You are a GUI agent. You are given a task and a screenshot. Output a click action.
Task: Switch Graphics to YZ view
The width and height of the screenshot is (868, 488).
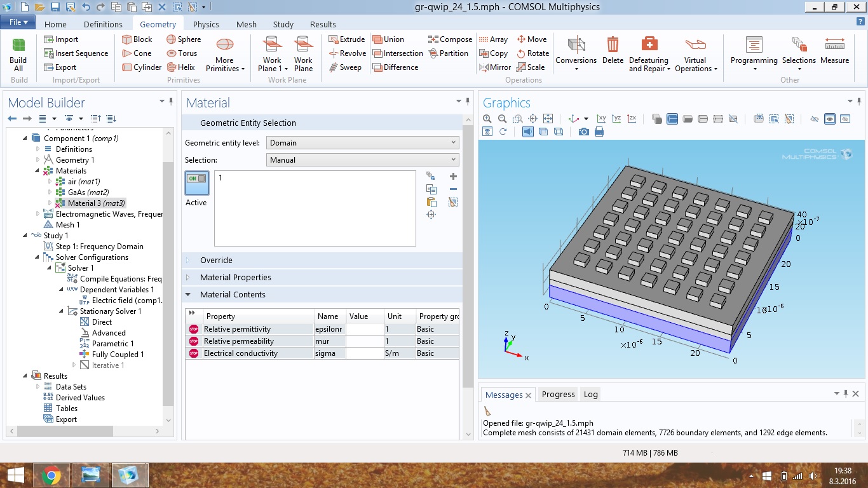(x=616, y=119)
